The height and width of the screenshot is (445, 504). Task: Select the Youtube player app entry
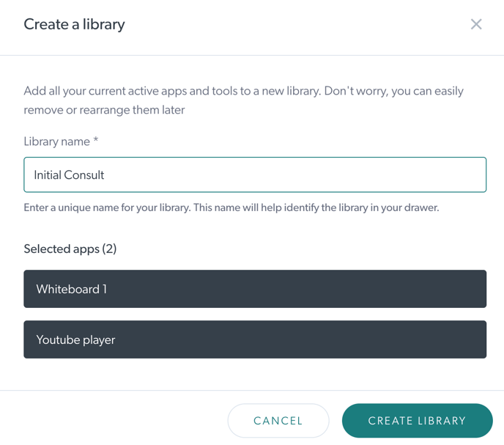coord(255,339)
